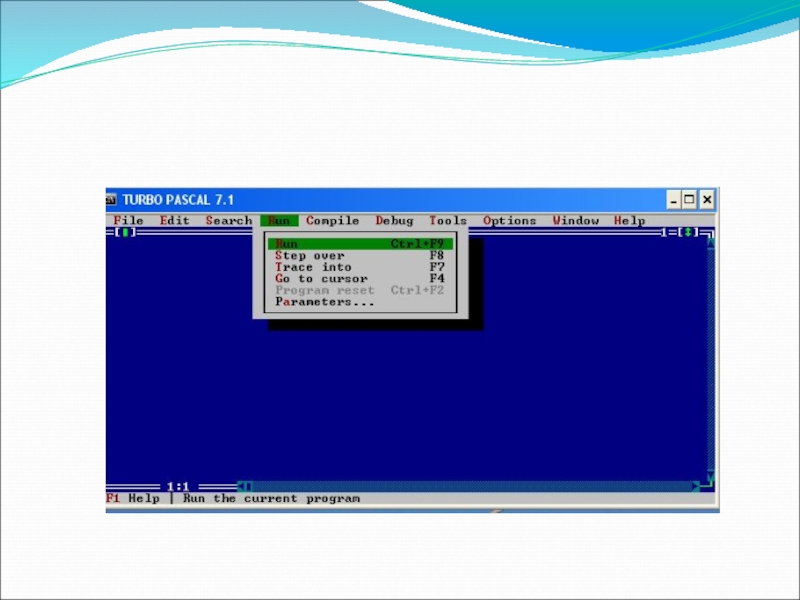Open Parameters... from the Run menu
Screen dimensions: 800x600
[325, 302]
